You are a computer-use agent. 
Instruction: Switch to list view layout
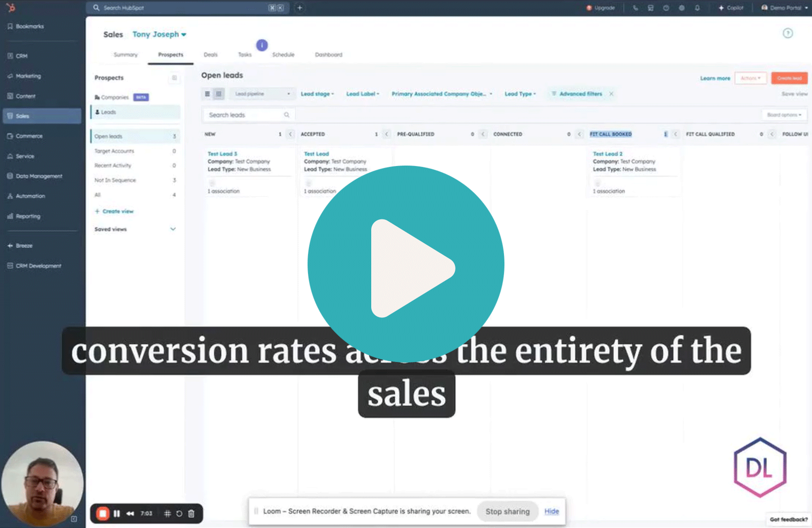pos(207,94)
